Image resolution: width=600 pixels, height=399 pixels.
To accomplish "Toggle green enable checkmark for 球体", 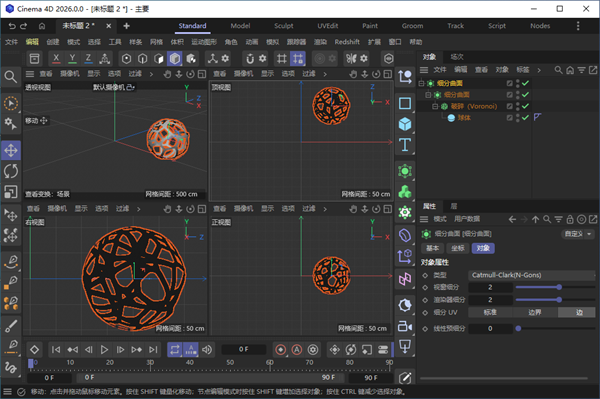I will coord(525,117).
